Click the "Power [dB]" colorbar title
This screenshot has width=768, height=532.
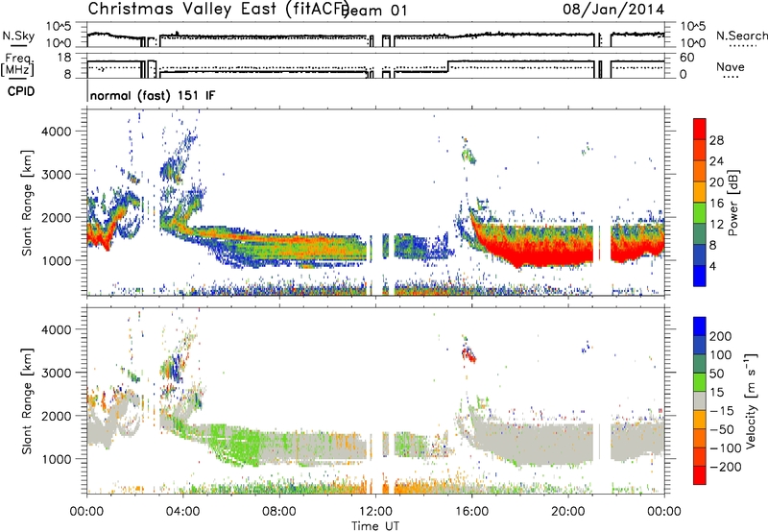pos(732,203)
